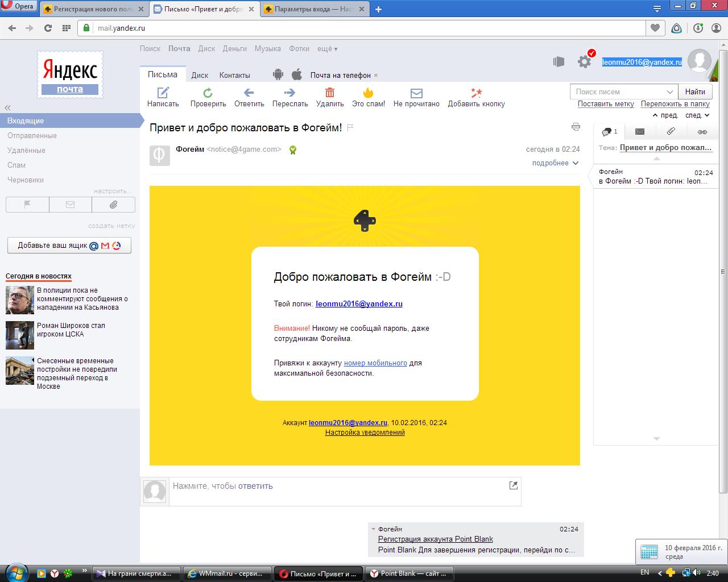Click Добавьте ваш ящик button
The image size is (728, 582).
69,246
